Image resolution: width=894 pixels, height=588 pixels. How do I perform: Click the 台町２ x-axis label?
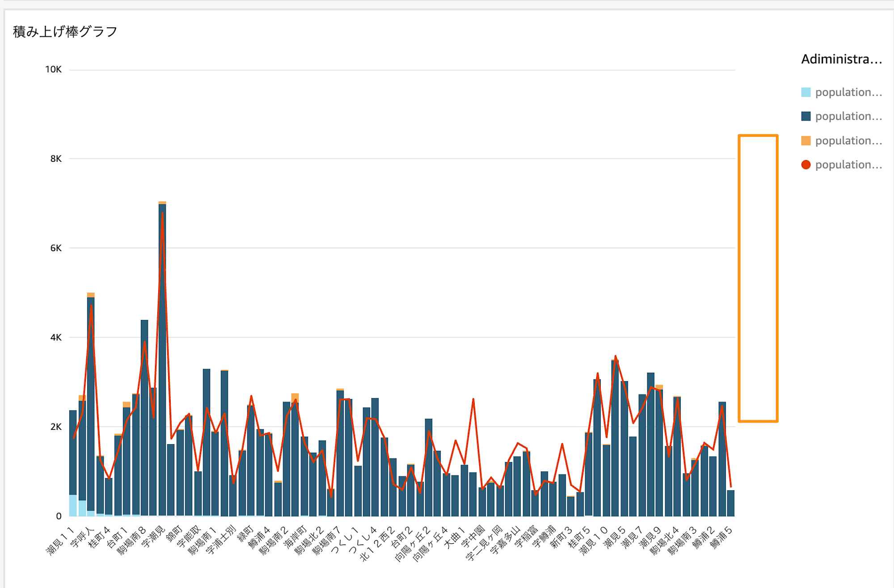point(401,537)
